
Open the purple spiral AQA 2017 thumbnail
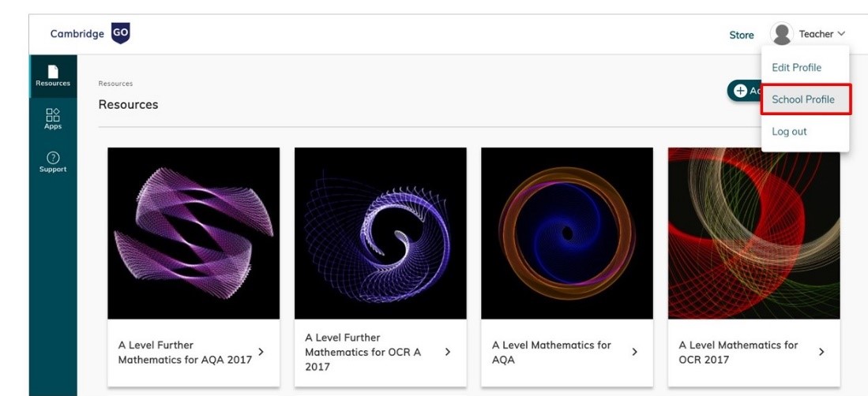(194, 233)
